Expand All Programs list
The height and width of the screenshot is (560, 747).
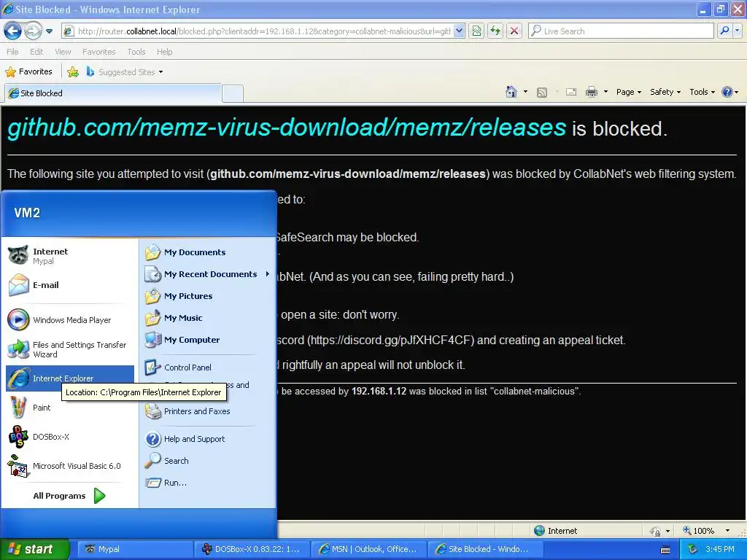pyautogui.click(x=70, y=496)
